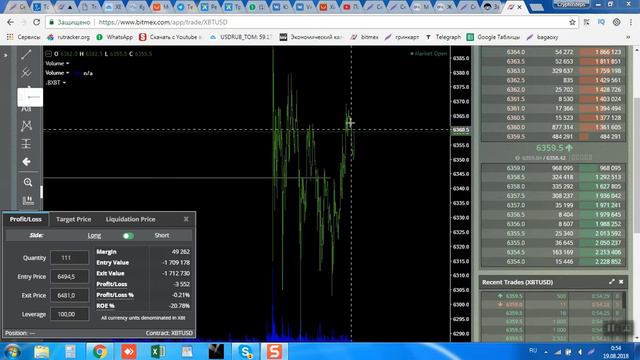Viewport: 640px width, 360px height.
Task: Open the WhatsApp bookmark
Action: point(115,37)
